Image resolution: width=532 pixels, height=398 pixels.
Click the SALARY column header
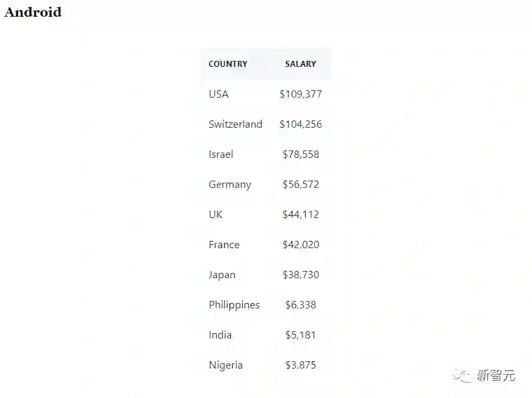(x=300, y=64)
